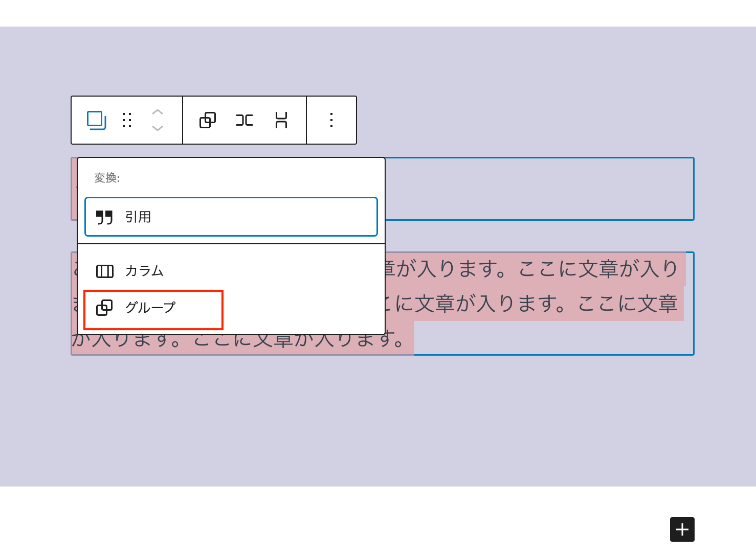Select カラム from the transform menu
The width and height of the screenshot is (756, 555).
[144, 271]
